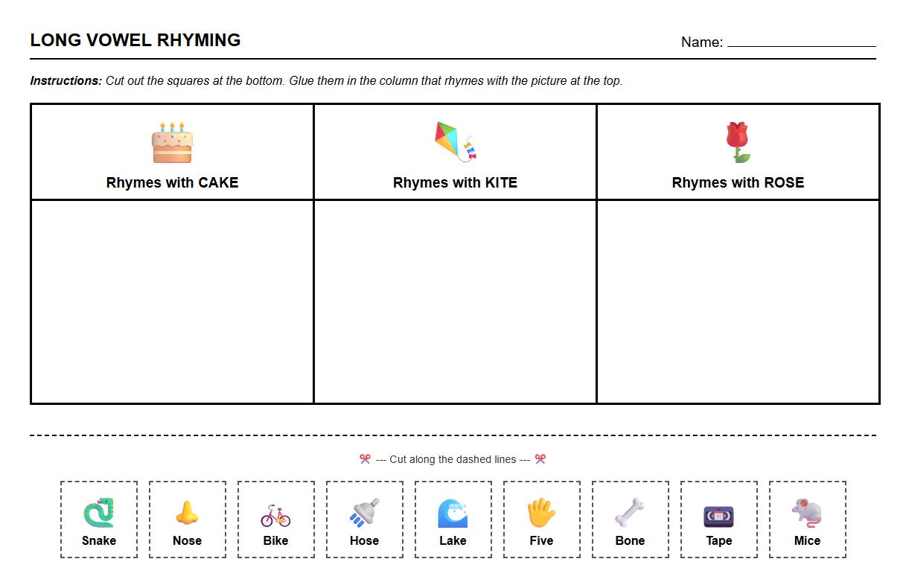Select the Lake wave emoji
906x588 pixels.
tap(453, 512)
